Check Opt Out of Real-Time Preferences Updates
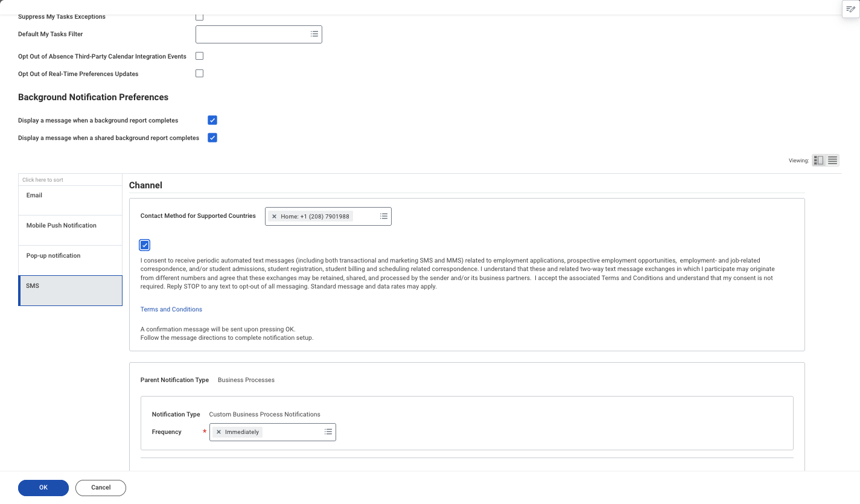The image size is (860, 504). (x=200, y=74)
